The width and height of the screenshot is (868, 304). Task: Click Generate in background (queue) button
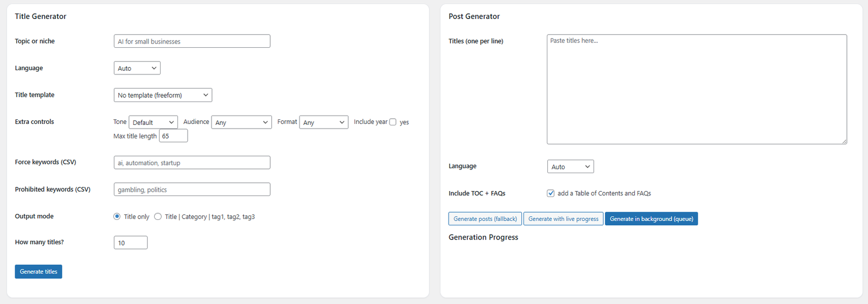(x=651, y=219)
